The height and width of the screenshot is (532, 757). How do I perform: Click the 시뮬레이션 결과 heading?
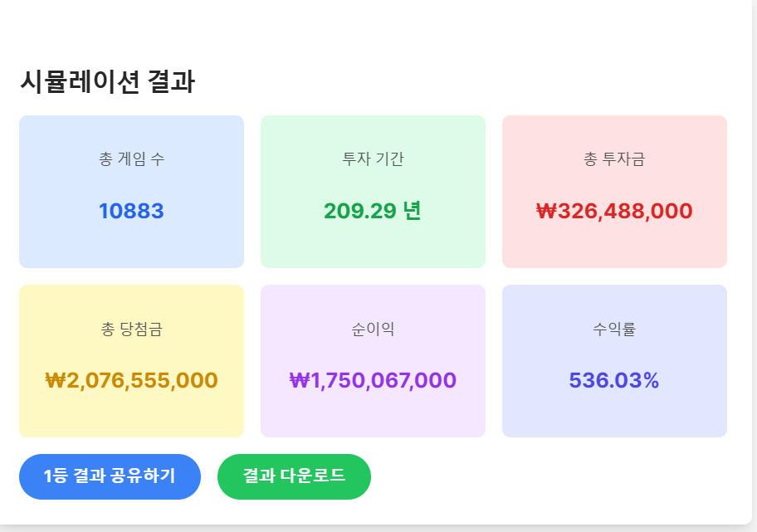(107, 82)
